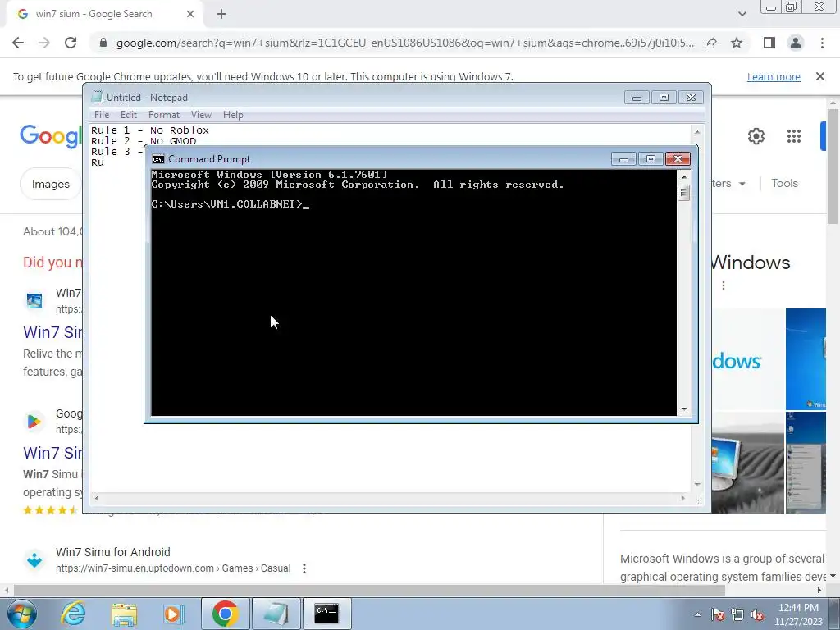Show hidden system tray icons
The image size is (840, 630).
point(697,615)
